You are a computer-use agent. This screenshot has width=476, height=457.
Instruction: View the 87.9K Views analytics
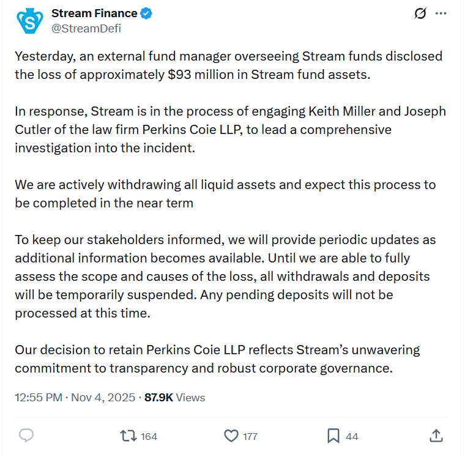click(x=174, y=398)
